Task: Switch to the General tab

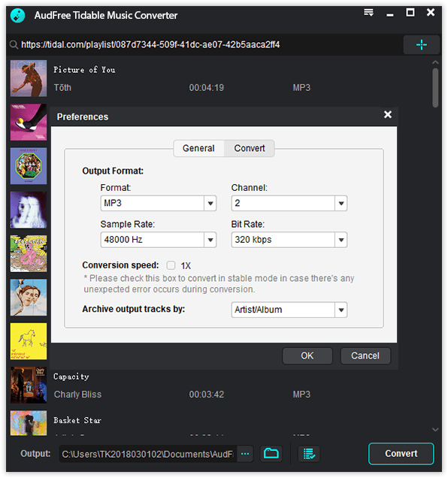Action: pyautogui.click(x=198, y=149)
